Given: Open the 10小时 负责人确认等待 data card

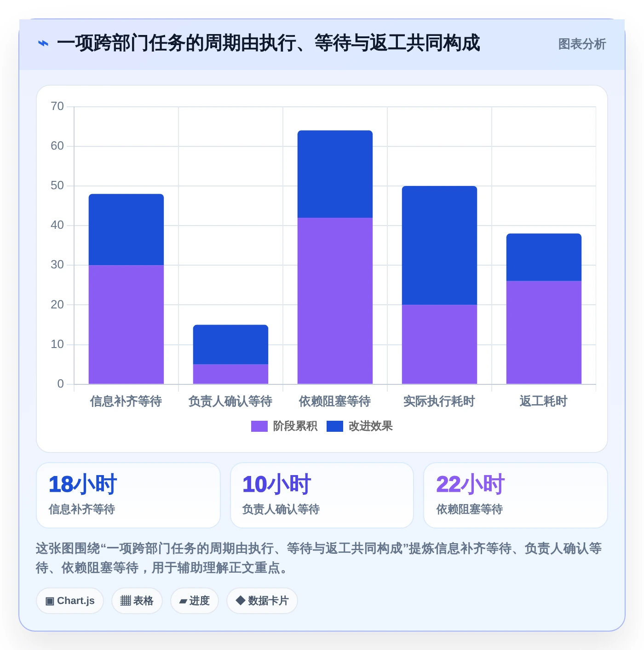Looking at the screenshot, I should pos(322,495).
